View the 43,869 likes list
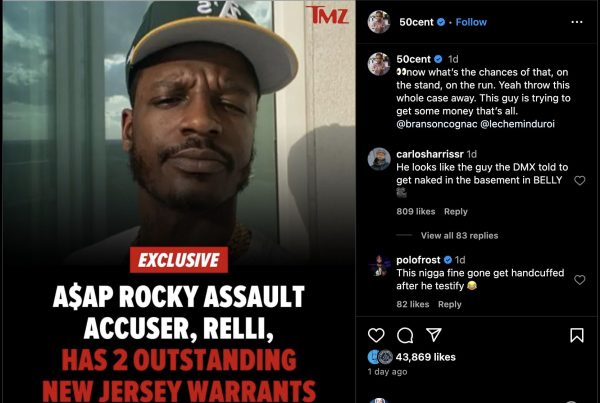This screenshot has width=600, height=403. pos(426,357)
